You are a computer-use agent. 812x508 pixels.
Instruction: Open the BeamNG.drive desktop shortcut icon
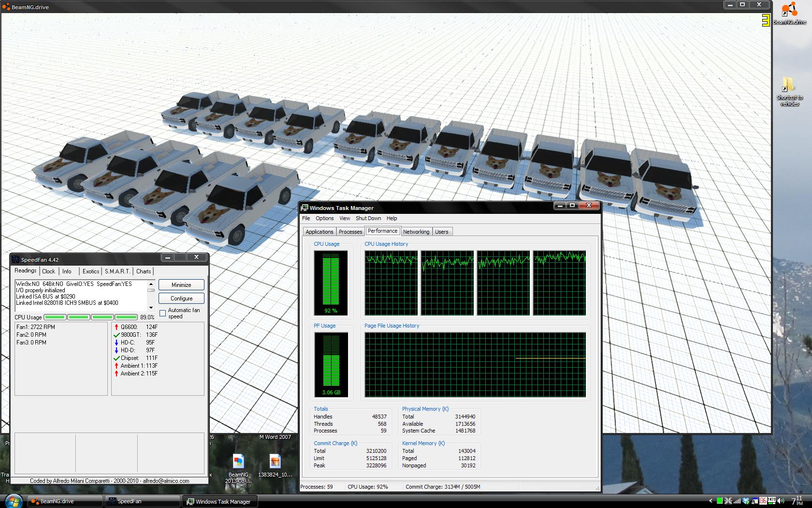click(789, 13)
